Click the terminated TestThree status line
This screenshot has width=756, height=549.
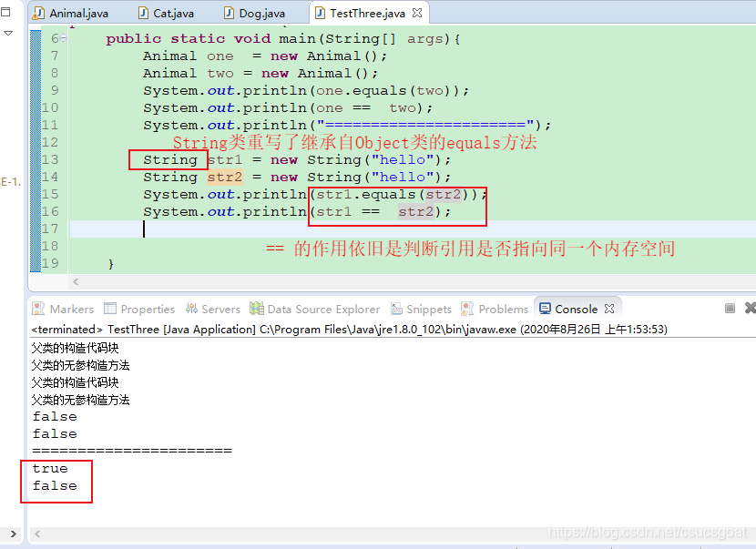tap(349, 330)
